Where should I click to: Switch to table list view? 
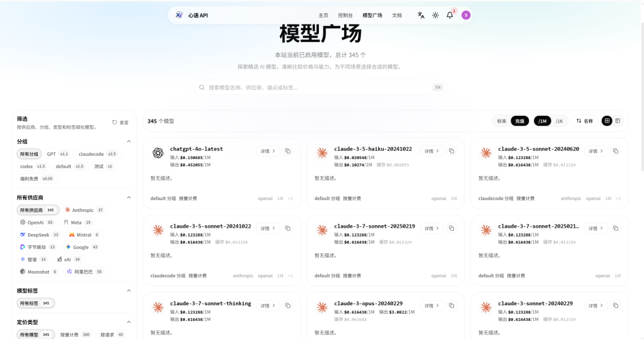coord(618,121)
